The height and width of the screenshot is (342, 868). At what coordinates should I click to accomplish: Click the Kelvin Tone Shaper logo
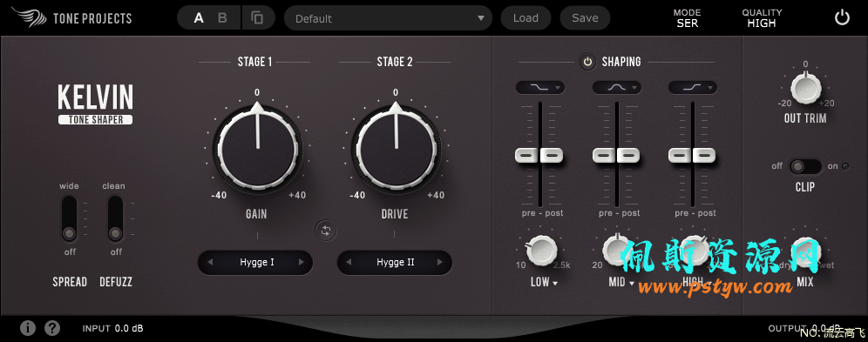pyautogui.click(x=95, y=104)
